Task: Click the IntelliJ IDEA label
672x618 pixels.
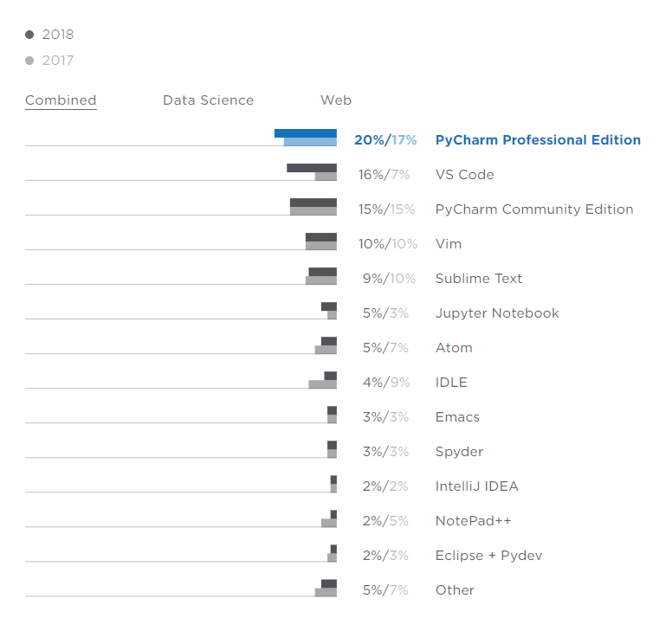Action: 476,486
